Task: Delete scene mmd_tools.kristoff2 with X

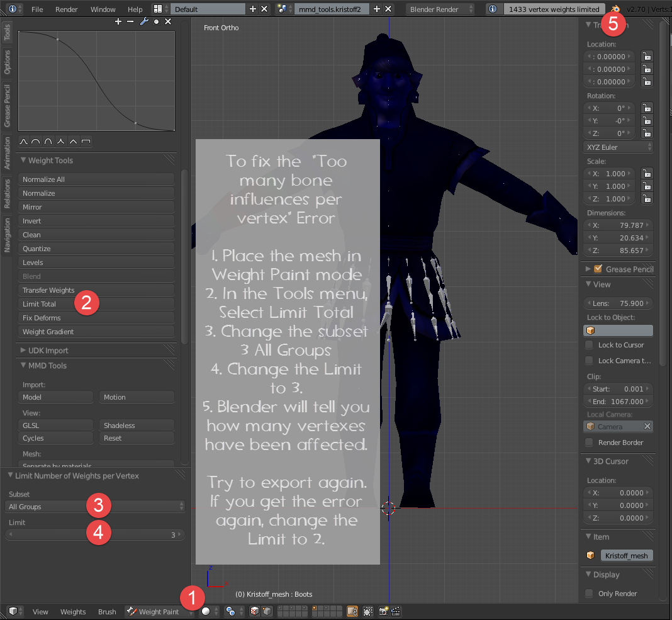Action: pos(388,9)
